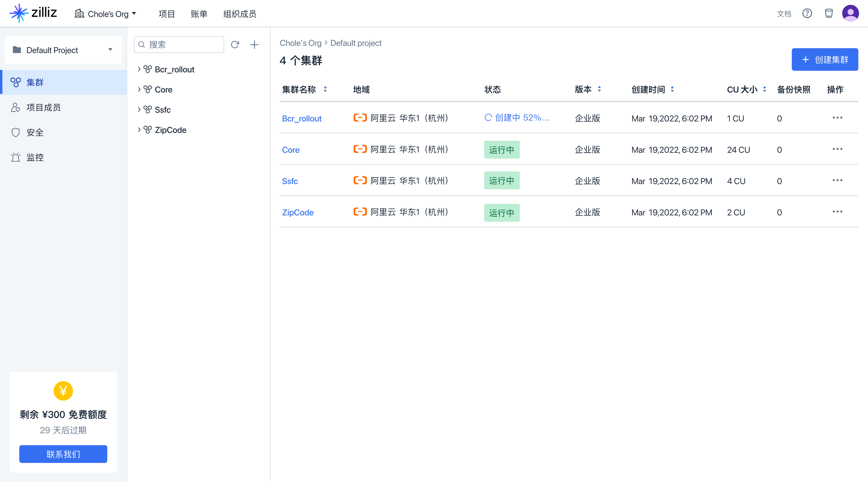Expand the Bcr_rollout tree node

(139, 69)
